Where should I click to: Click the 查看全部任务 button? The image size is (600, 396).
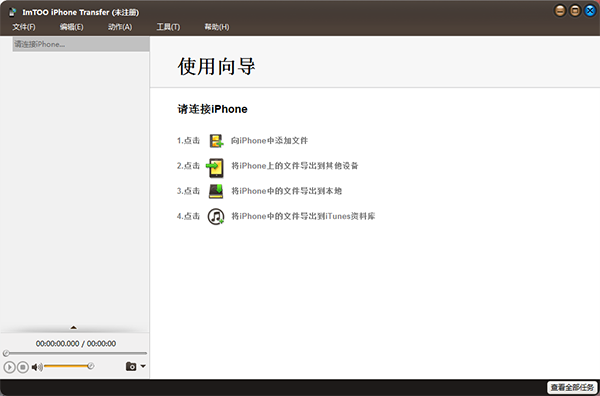[x=572, y=387]
